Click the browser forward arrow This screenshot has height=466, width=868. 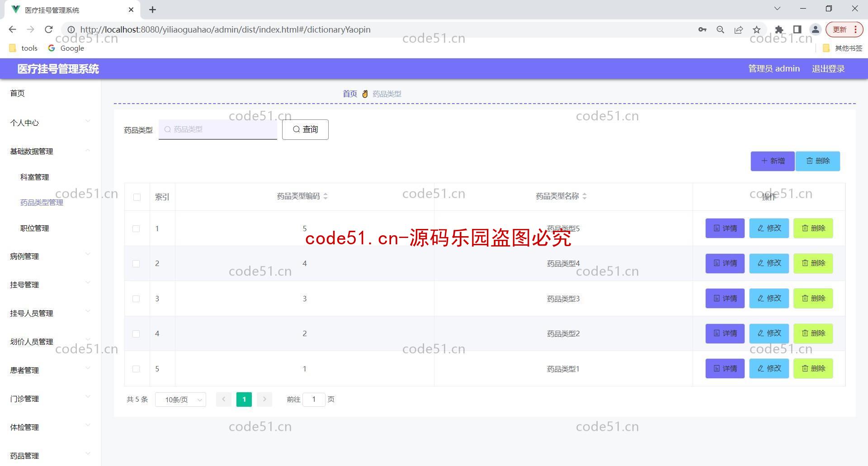[x=30, y=29]
